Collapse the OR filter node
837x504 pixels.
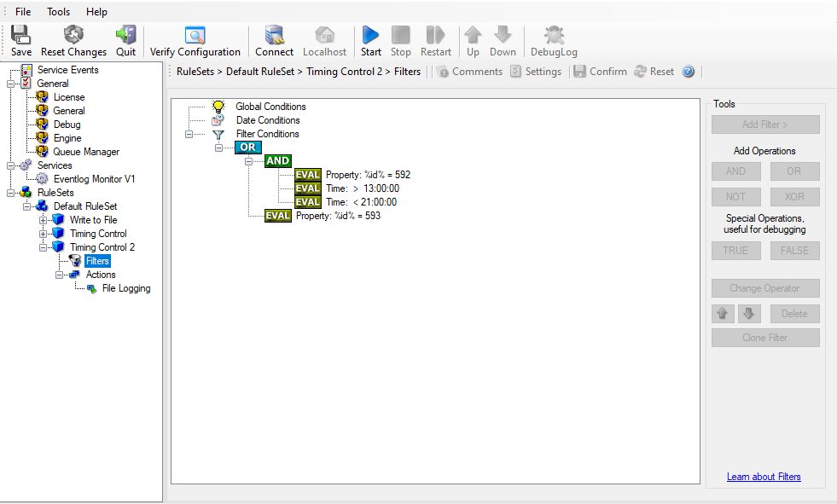coord(219,148)
